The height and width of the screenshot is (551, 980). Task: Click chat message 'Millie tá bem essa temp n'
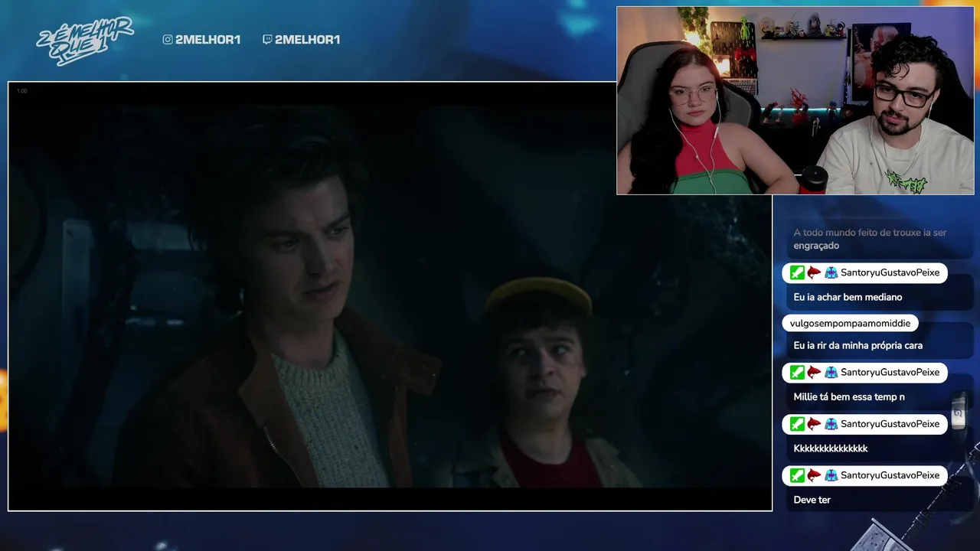(x=849, y=397)
